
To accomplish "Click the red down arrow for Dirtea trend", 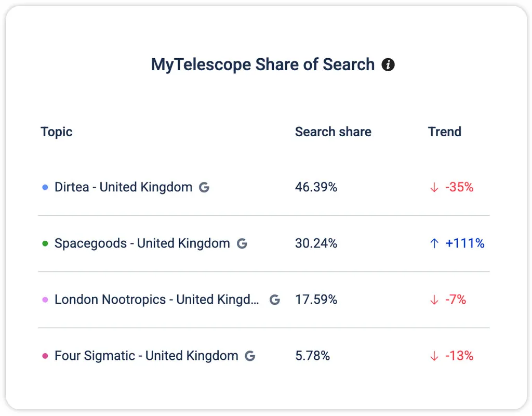I will tap(434, 187).
